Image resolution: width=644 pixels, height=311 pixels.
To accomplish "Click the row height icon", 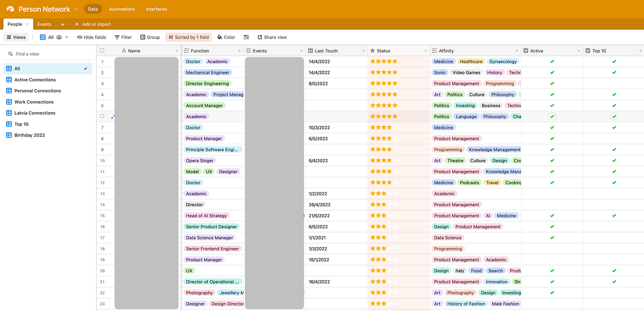I will pos(246,37).
